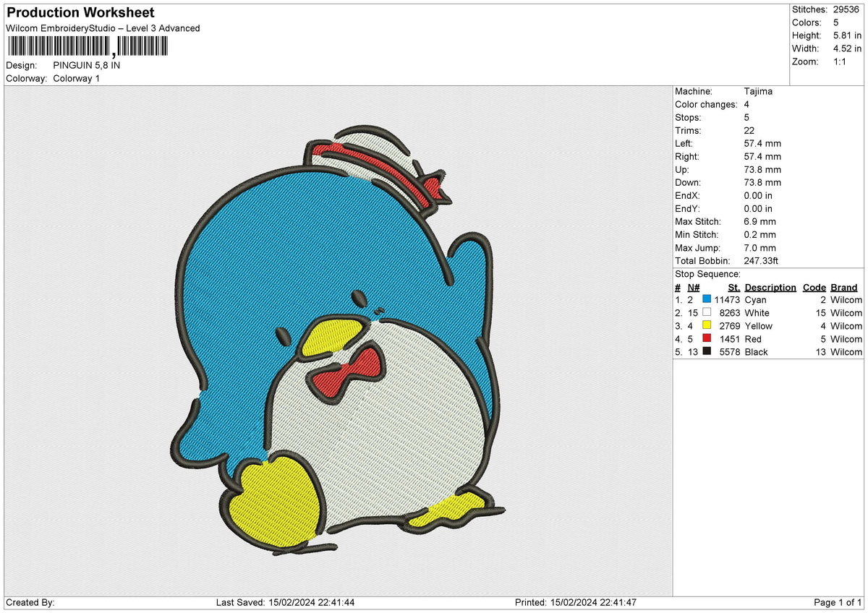Click the 'Description' column header
The height and width of the screenshot is (613, 868).
point(770,287)
